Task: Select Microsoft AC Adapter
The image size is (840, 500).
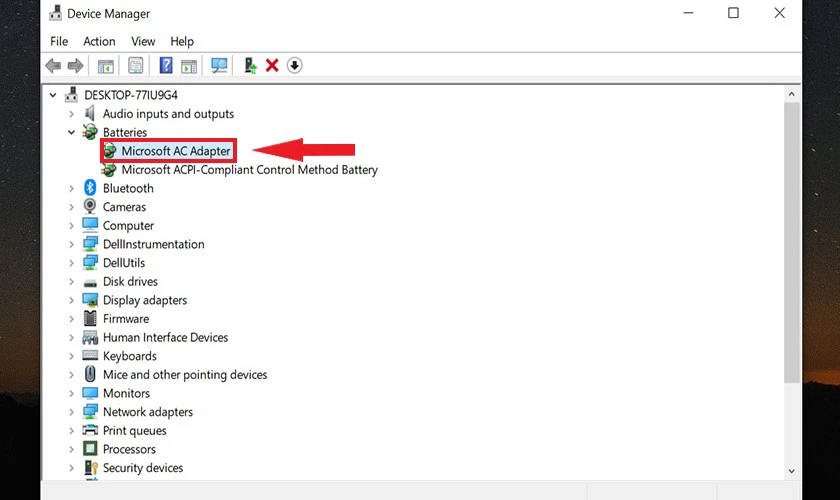Action: (x=176, y=151)
